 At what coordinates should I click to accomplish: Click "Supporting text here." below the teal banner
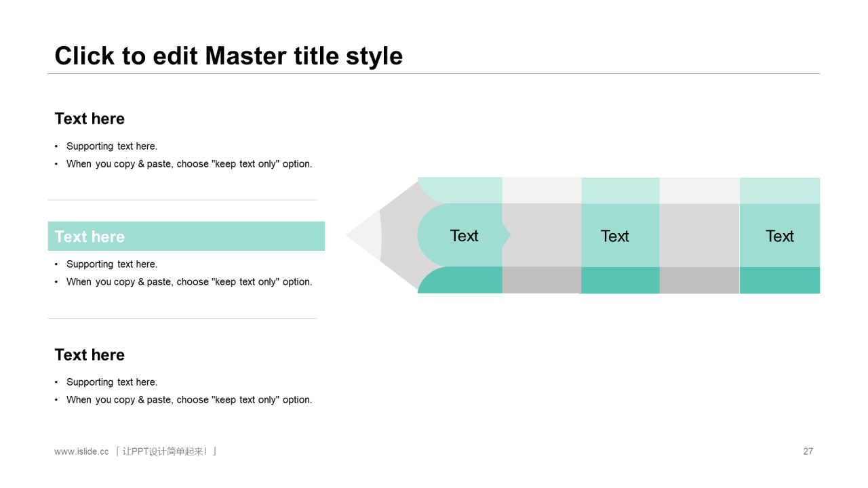pos(112,264)
